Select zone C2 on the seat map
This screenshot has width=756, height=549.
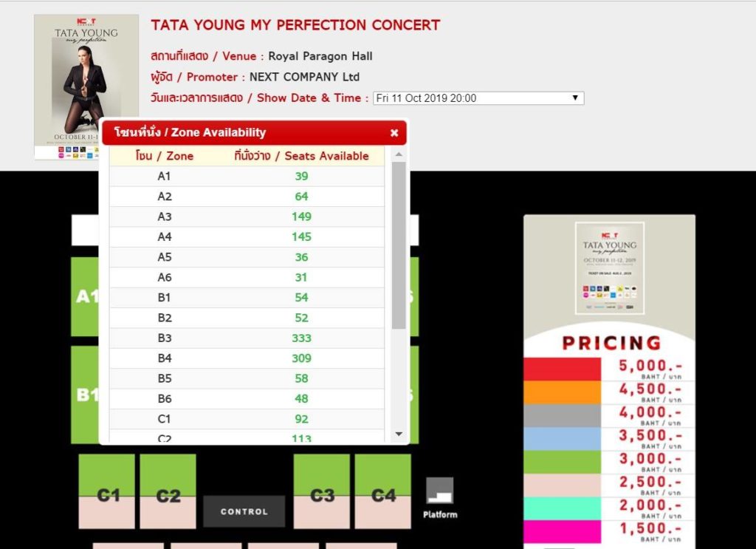pos(168,491)
